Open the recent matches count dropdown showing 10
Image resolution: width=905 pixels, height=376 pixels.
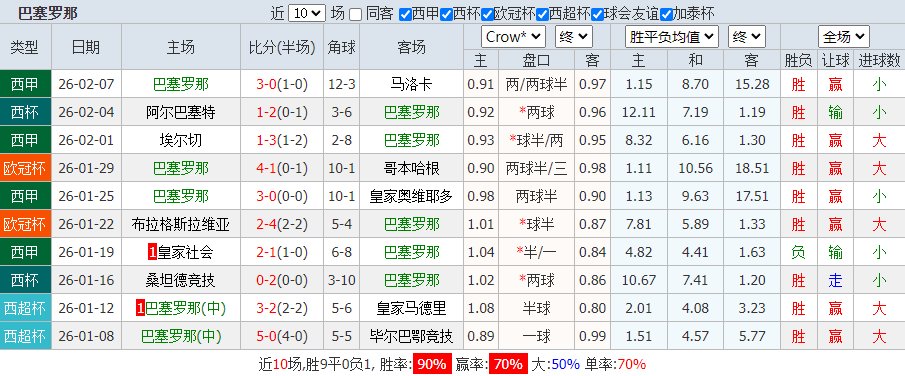(x=306, y=13)
